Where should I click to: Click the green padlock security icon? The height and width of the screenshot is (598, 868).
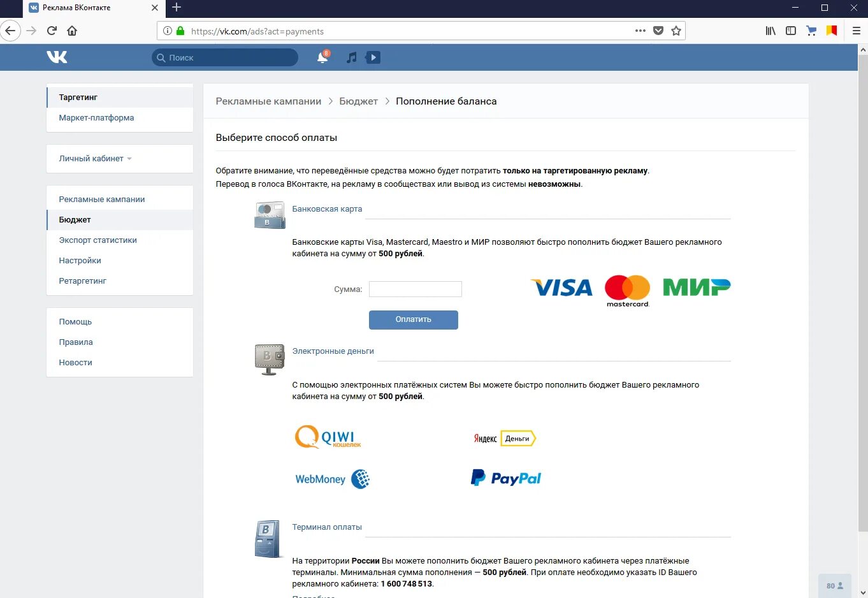[180, 31]
